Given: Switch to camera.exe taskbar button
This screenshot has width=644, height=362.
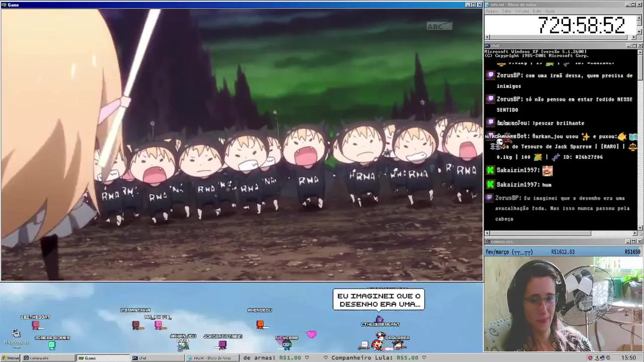Looking at the screenshot, I should pyautogui.click(x=48, y=358).
